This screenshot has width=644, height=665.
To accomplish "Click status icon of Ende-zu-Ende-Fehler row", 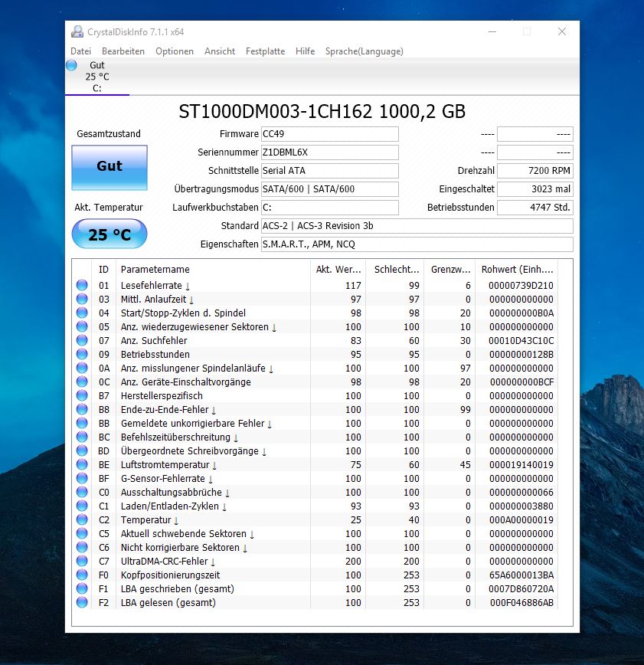I will pyautogui.click(x=82, y=409).
